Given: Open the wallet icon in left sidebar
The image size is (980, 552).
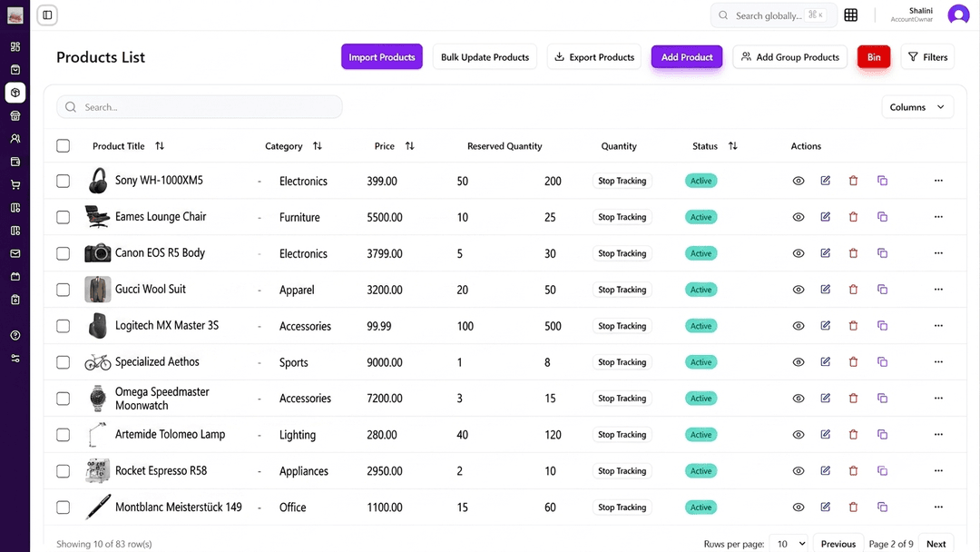Looking at the screenshot, I should pos(15,162).
